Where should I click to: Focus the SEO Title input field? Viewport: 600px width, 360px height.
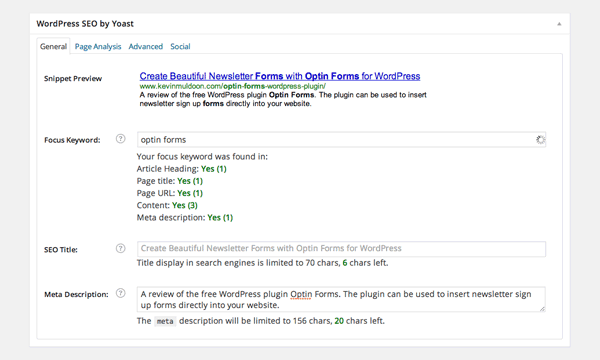pyautogui.click(x=341, y=249)
